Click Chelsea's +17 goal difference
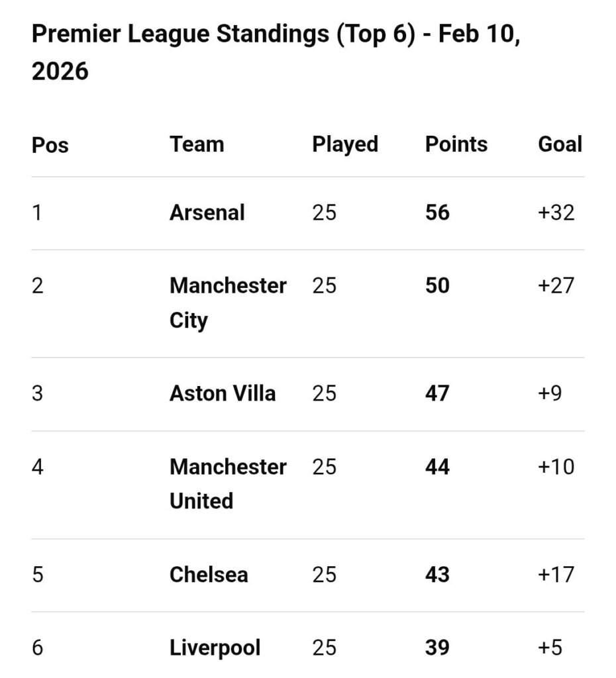616x678 pixels. pyautogui.click(x=556, y=574)
